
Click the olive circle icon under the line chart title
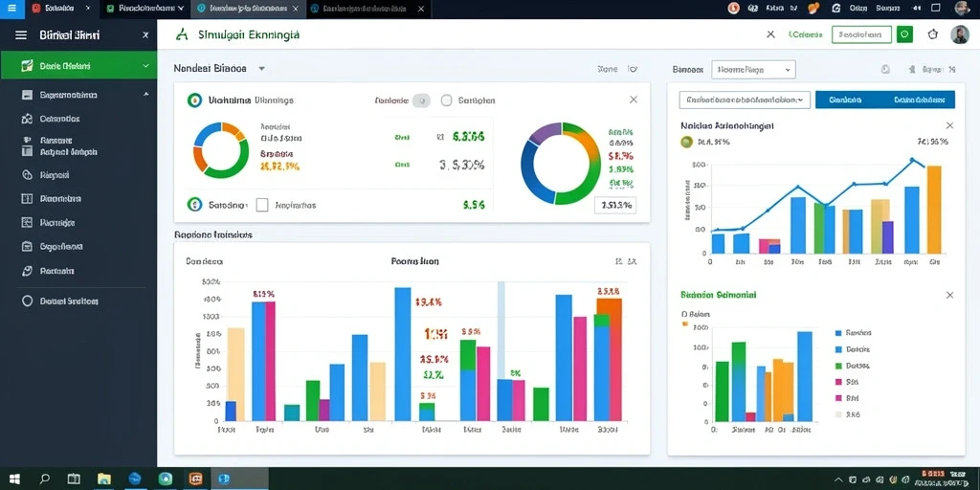coord(687,142)
